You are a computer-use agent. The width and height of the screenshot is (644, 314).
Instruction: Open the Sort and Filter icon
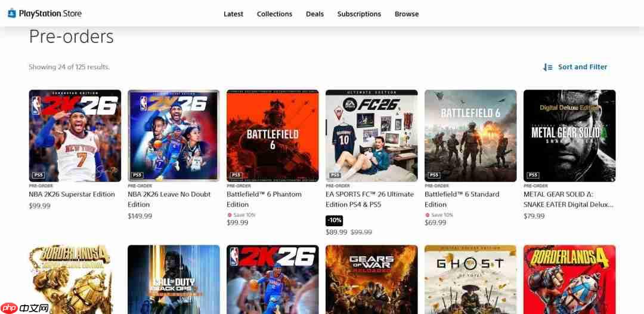pyautogui.click(x=547, y=67)
